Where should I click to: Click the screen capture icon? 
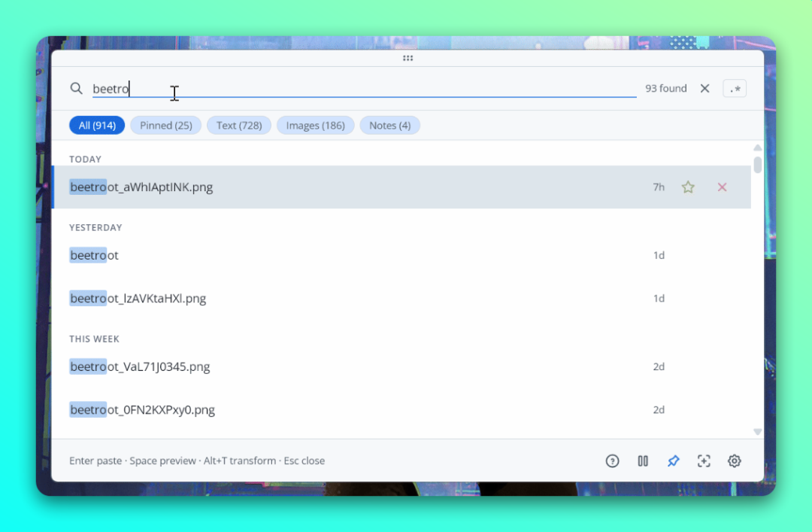point(704,461)
